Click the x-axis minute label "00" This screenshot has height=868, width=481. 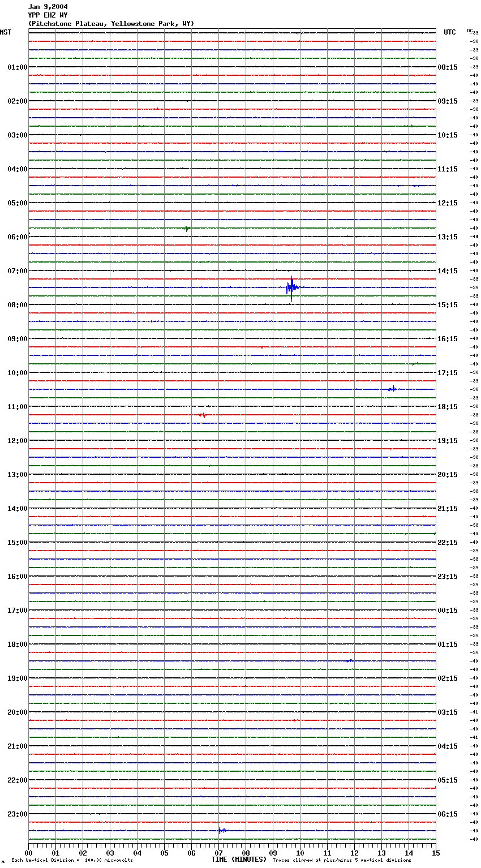[28, 853]
